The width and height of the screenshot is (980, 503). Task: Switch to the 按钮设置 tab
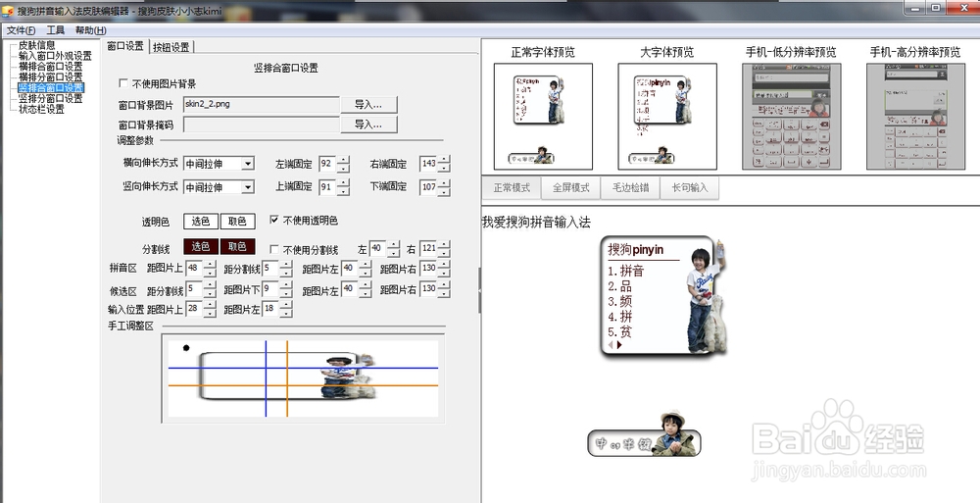171,47
